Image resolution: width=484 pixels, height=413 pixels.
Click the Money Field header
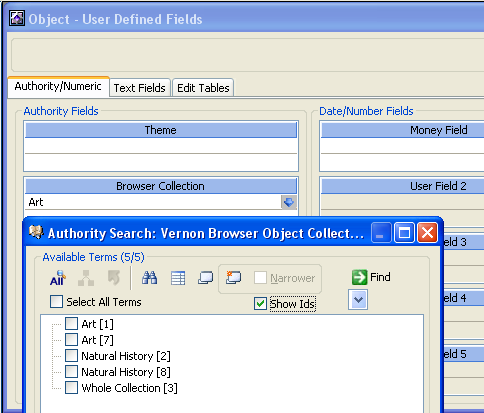coord(403,130)
